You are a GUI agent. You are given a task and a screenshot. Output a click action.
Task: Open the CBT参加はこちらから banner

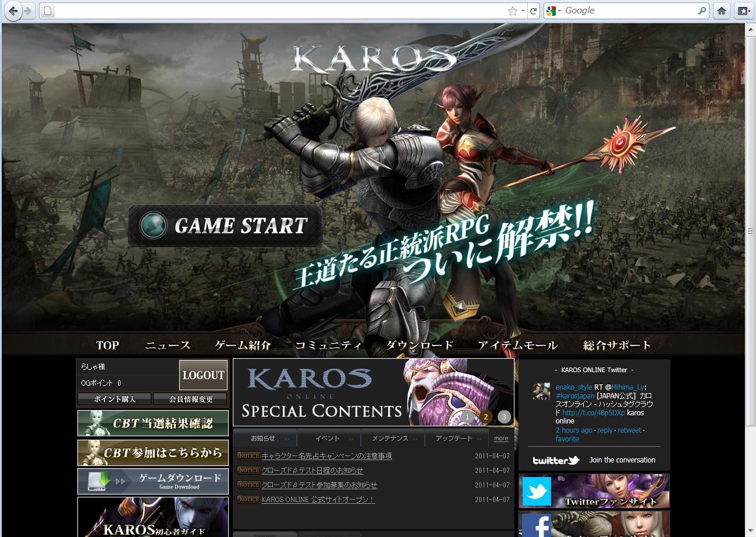(x=153, y=453)
